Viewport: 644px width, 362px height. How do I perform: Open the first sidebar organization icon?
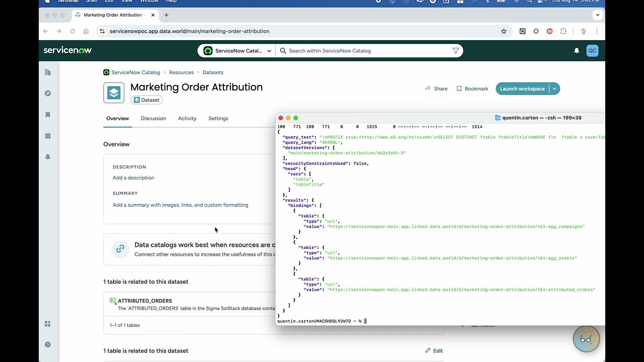[x=48, y=72]
